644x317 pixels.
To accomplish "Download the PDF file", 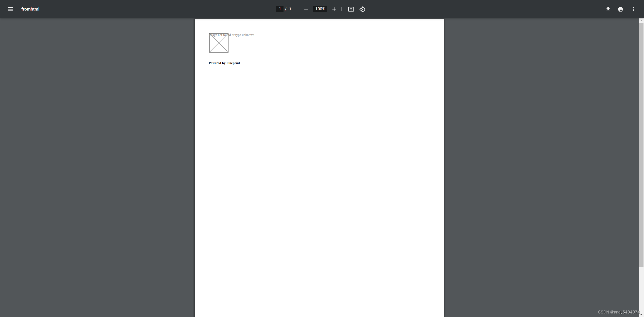I will (x=608, y=9).
